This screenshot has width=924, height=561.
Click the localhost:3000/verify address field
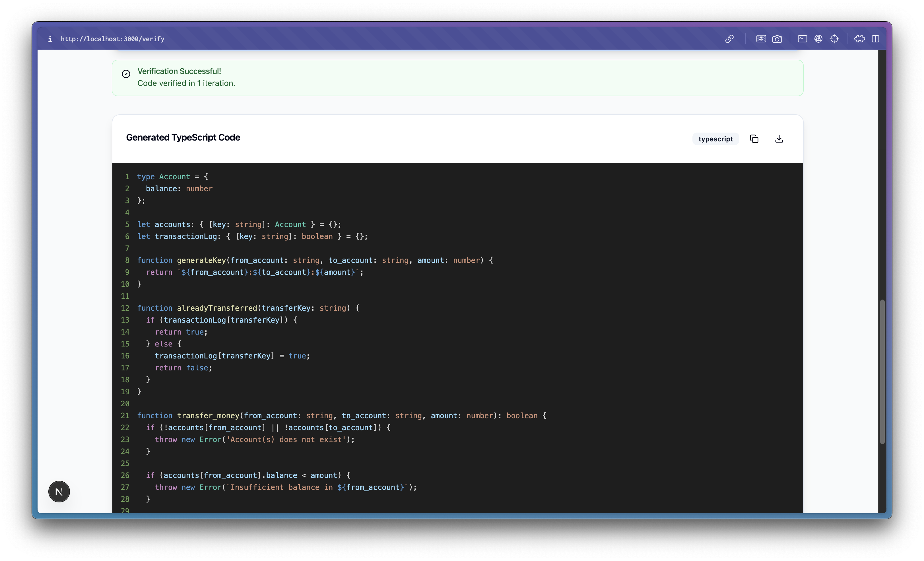(112, 39)
